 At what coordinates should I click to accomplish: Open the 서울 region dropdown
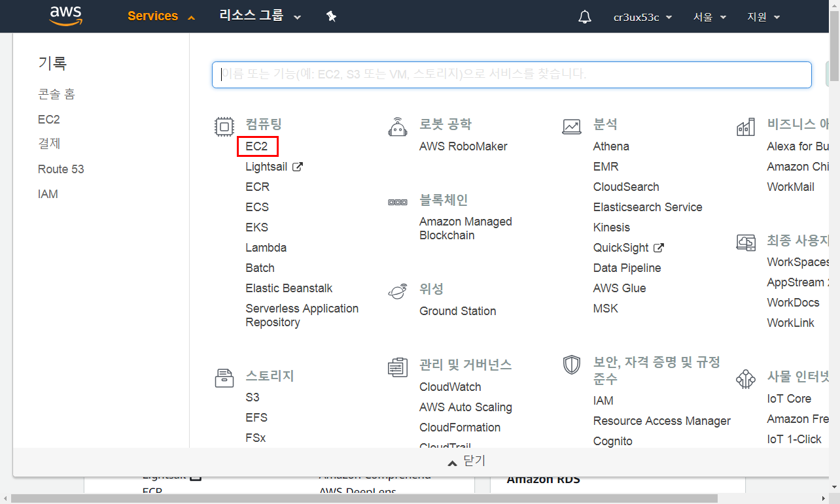pyautogui.click(x=710, y=17)
